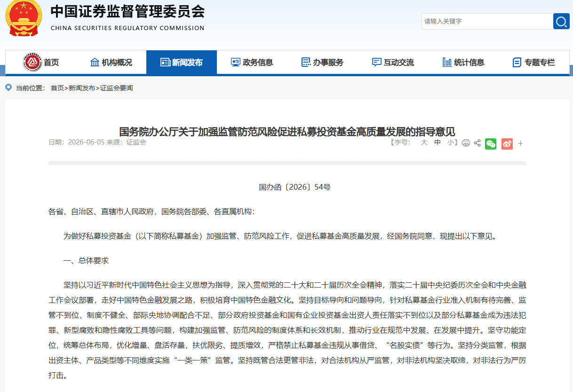Share article via WeChat icon
573x392 pixels.
(491, 144)
